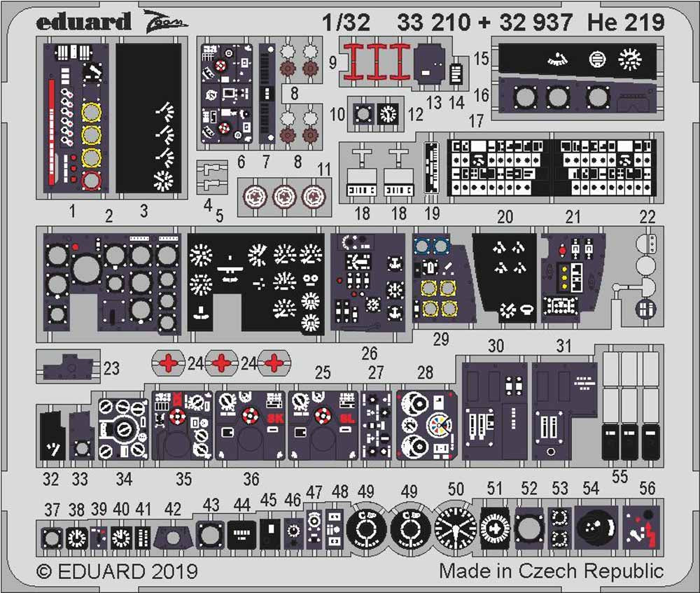The height and width of the screenshot is (593, 700).
Task: Select the black panel numbered 3
Action: click(148, 119)
